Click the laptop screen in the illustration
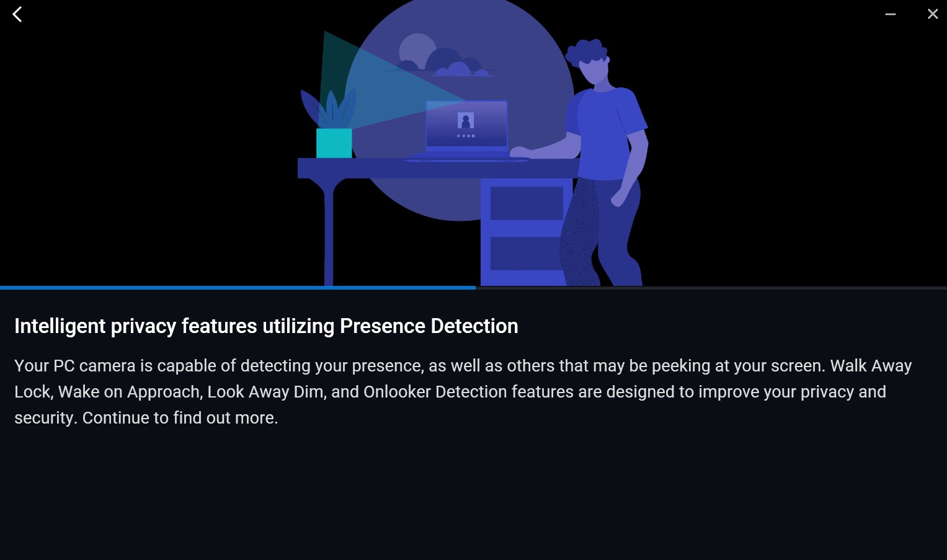 click(x=466, y=125)
